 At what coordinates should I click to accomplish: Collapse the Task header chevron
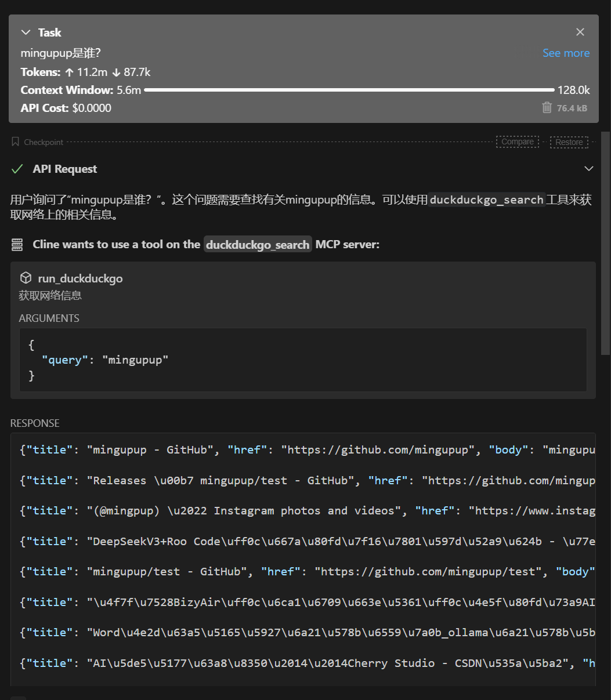(x=26, y=32)
